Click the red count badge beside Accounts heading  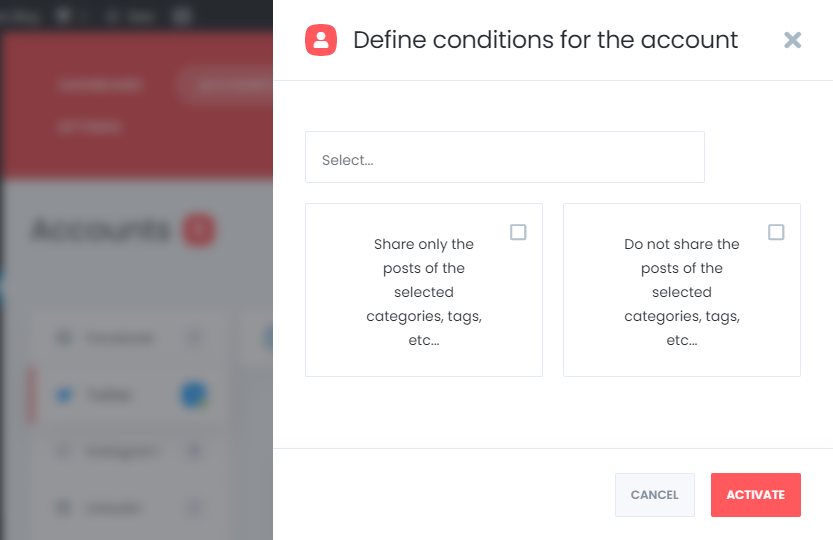(x=199, y=230)
